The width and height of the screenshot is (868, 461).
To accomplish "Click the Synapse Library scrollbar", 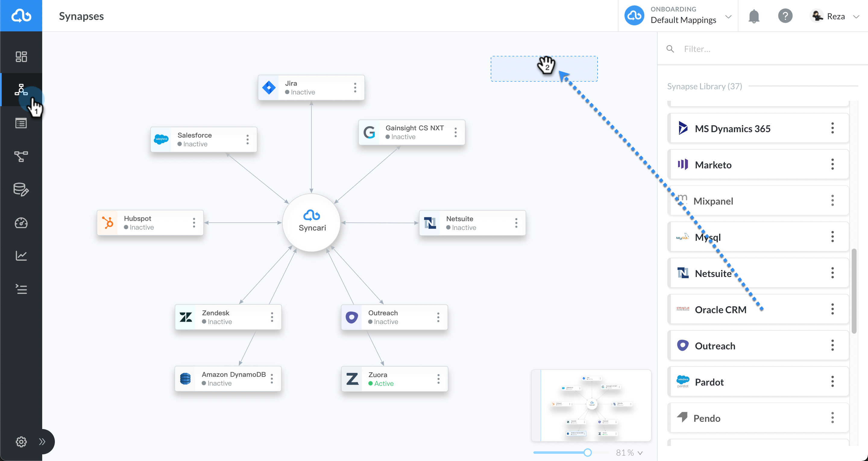I will pos(854,291).
